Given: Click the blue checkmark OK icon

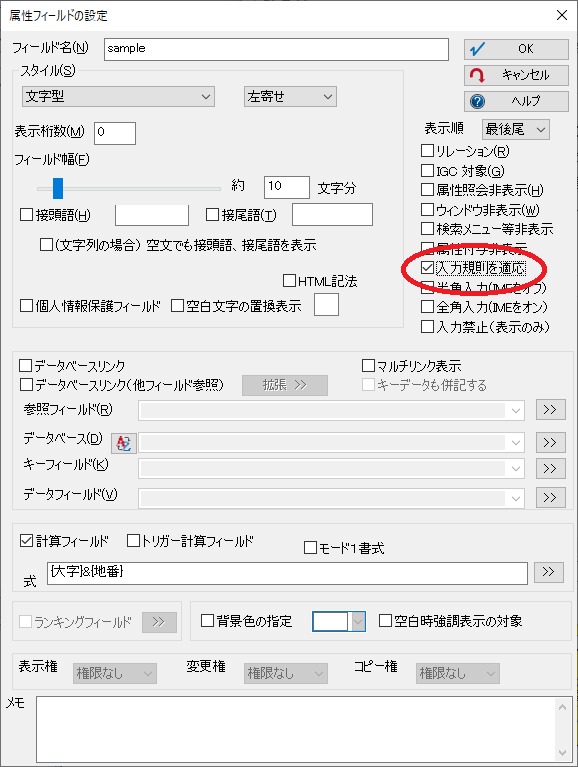Looking at the screenshot, I should click(x=477, y=49).
